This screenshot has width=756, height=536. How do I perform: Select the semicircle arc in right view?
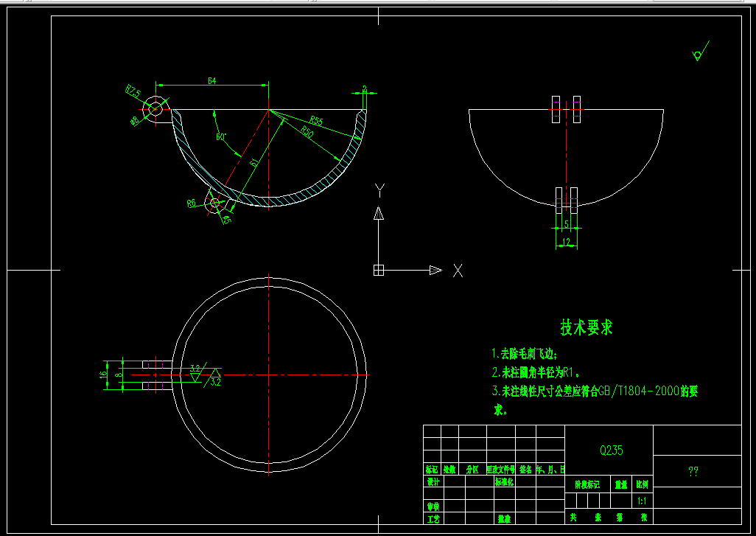pyautogui.click(x=566, y=158)
